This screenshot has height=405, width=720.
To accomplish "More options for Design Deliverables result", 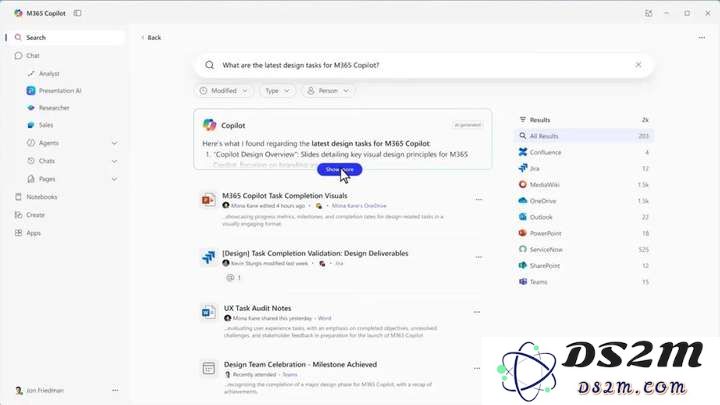I will (x=478, y=257).
